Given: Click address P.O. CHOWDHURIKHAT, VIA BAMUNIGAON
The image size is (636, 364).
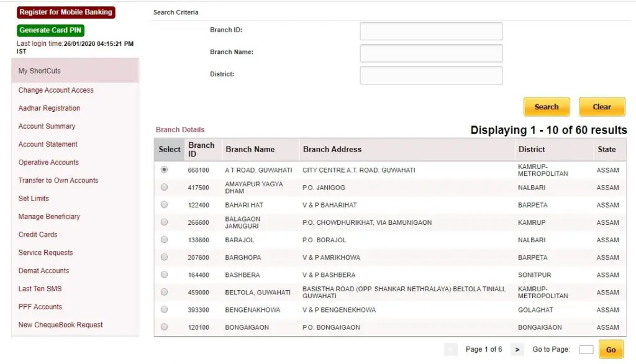Looking at the screenshot, I should (367, 223).
